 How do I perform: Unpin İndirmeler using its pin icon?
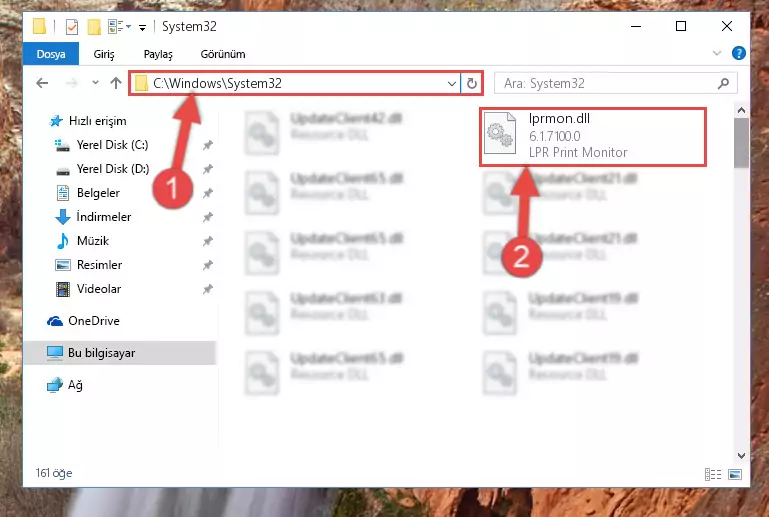click(208, 217)
